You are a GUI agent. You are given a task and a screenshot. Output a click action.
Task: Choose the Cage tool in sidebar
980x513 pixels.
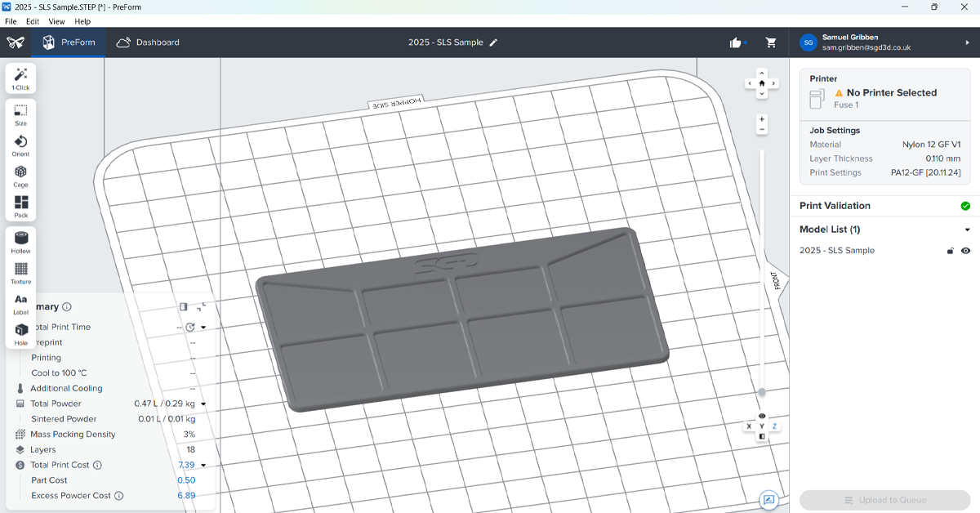pyautogui.click(x=20, y=176)
